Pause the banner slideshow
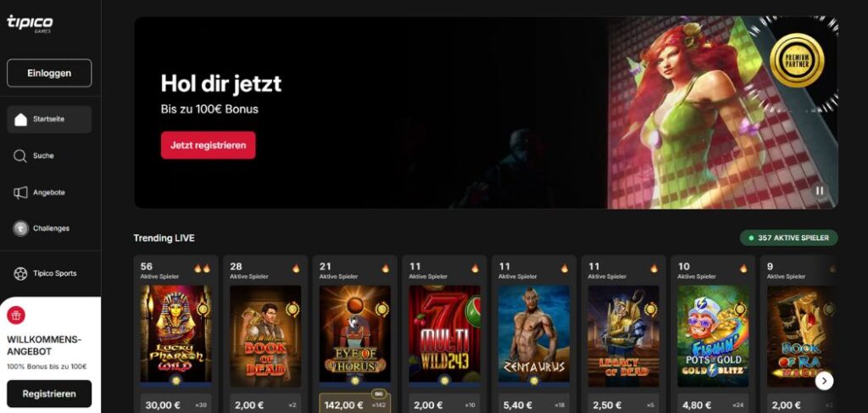 820,191
